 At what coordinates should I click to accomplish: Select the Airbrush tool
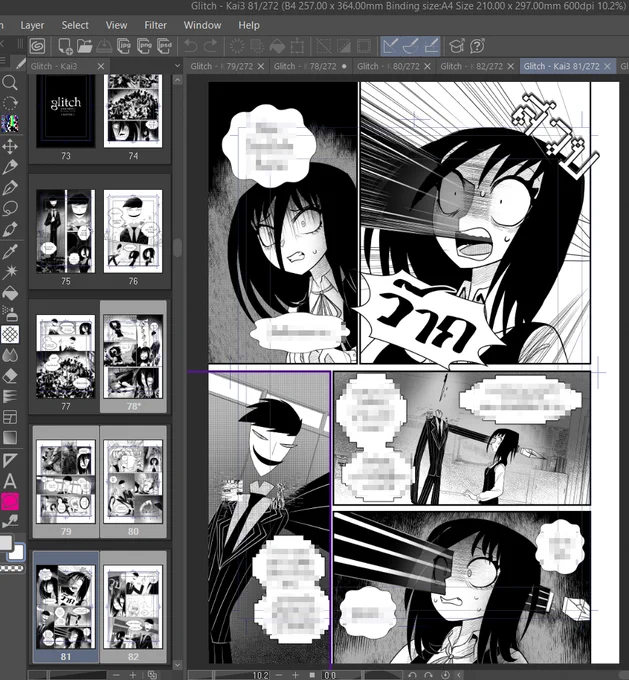tap(10, 313)
